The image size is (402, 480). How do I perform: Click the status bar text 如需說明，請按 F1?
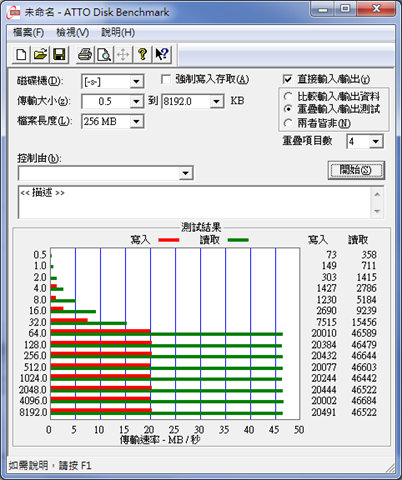(x=50, y=465)
